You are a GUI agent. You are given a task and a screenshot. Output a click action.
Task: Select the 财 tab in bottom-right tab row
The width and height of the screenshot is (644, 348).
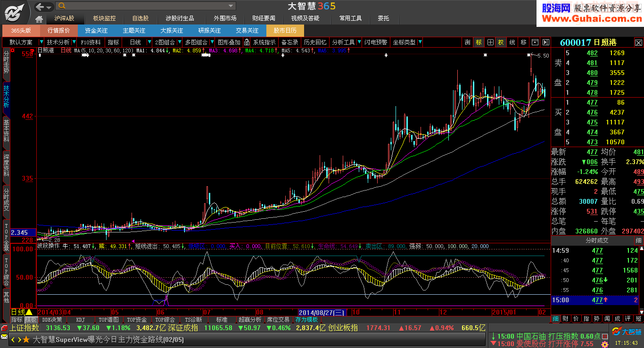[565, 319]
